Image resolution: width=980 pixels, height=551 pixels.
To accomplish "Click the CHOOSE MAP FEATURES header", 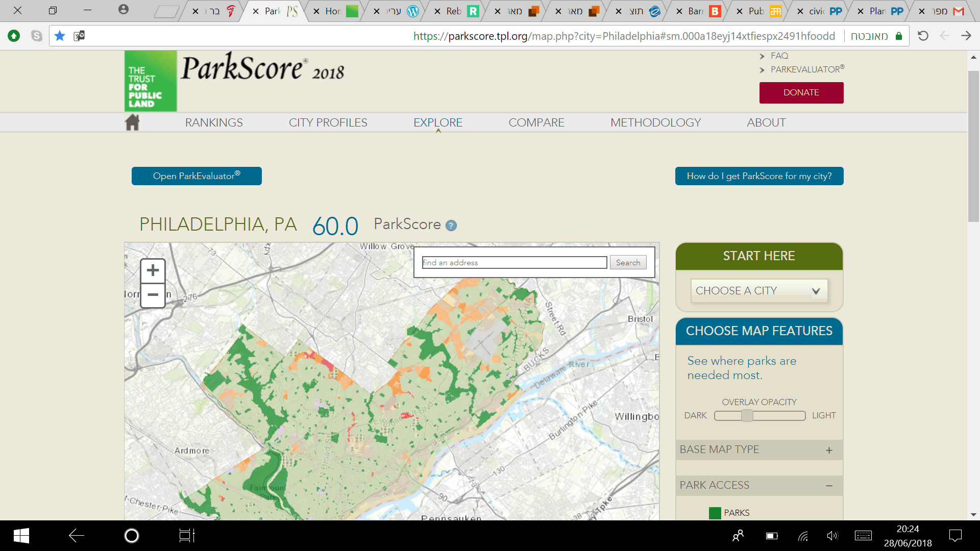I will click(x=759, y=331).
